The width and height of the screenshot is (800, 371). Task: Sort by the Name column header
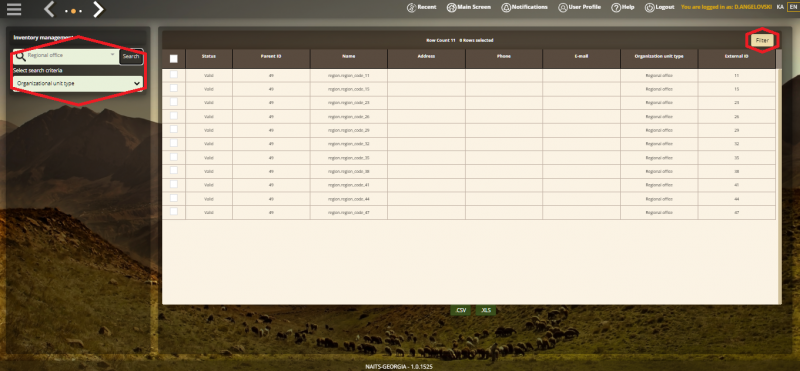(x=349, y=59)
